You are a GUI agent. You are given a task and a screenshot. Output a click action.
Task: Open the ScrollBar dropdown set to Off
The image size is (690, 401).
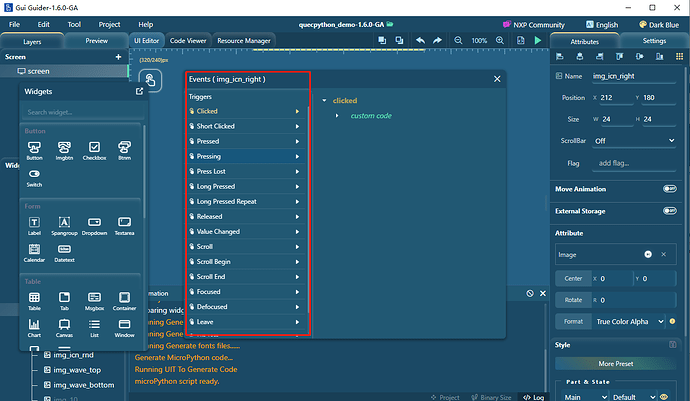(634, 141)
